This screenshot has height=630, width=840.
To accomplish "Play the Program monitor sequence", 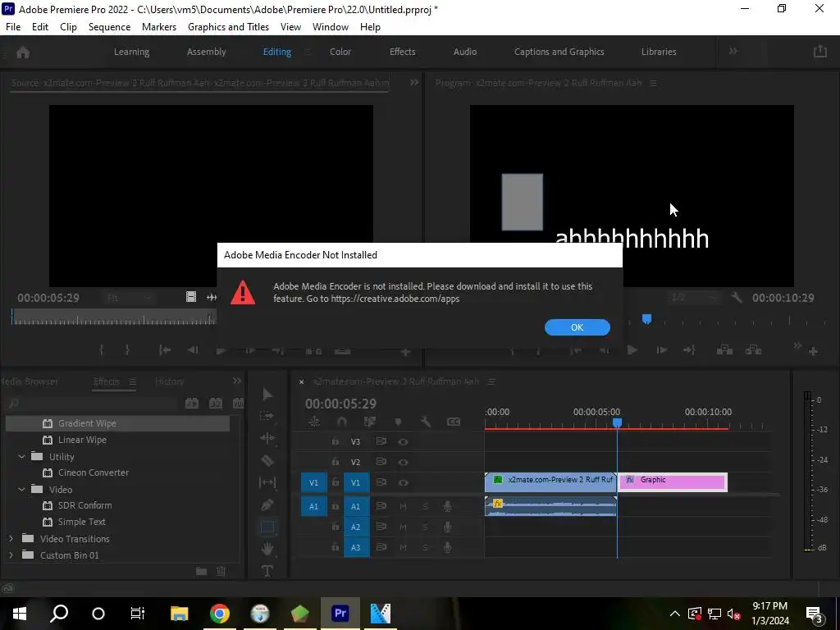I will [x=632, y=349].
